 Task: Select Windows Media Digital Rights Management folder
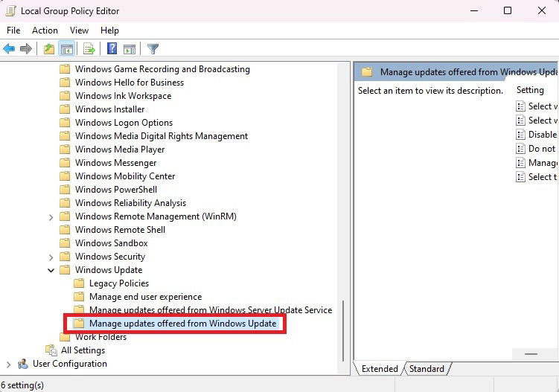pos(161,136)
